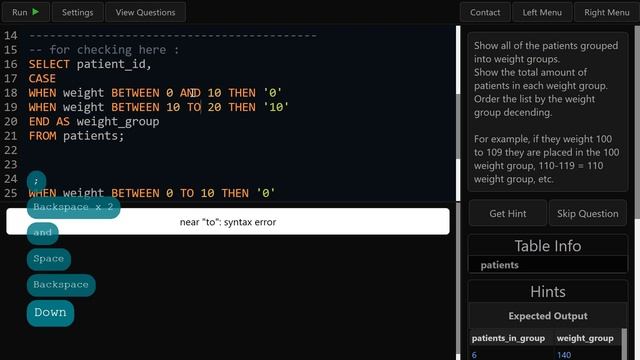Viewport: 640px width, 360px height.
Task: Skip the current question
Action: (x=588, y=213)
